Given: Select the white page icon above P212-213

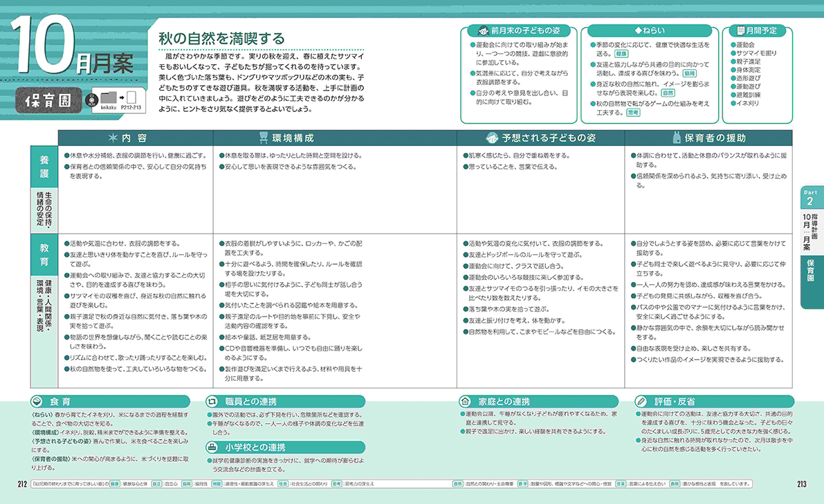Looking at the screenshot, I should coord(131,97).
